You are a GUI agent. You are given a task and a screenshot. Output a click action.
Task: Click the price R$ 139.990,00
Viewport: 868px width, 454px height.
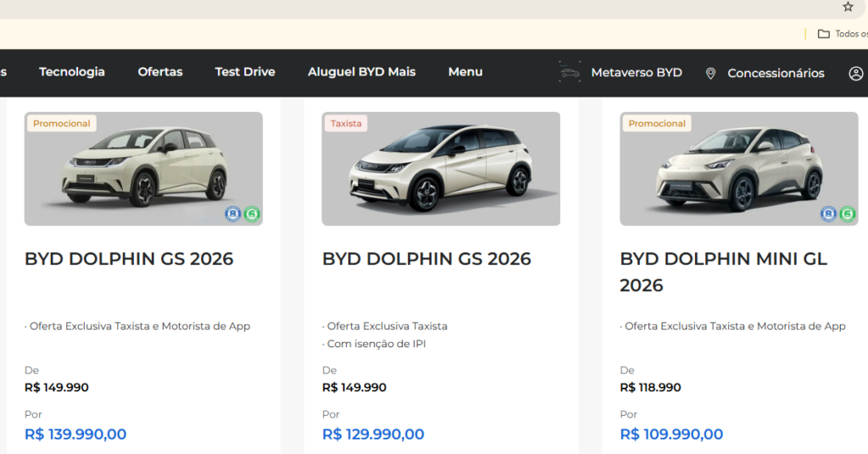coord(75,434)
